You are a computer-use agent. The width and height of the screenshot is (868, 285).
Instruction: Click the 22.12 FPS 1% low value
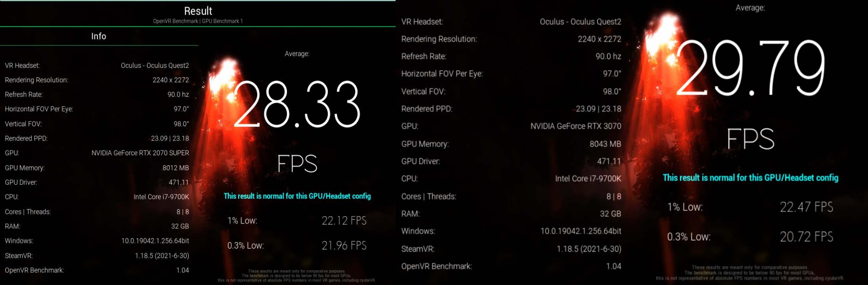click(x=344, y=221)
